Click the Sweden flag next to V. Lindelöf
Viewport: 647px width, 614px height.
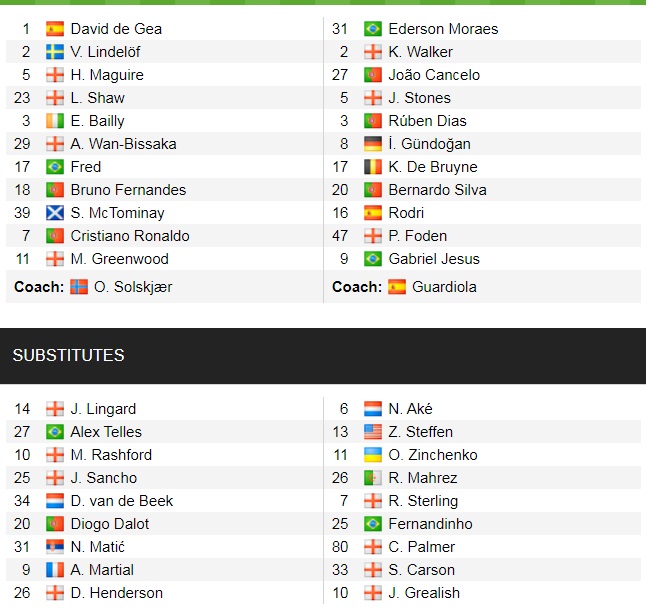point(55,52)
